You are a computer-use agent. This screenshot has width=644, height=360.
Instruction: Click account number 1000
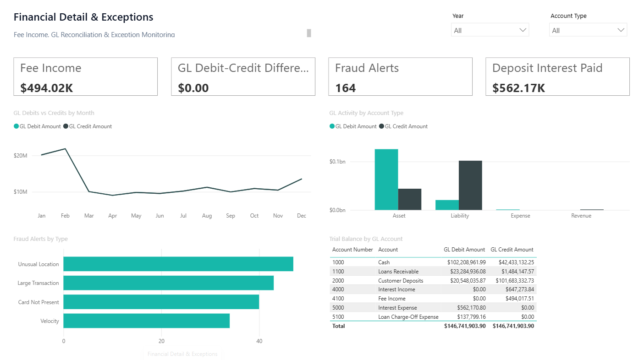(x=338, y=262)
